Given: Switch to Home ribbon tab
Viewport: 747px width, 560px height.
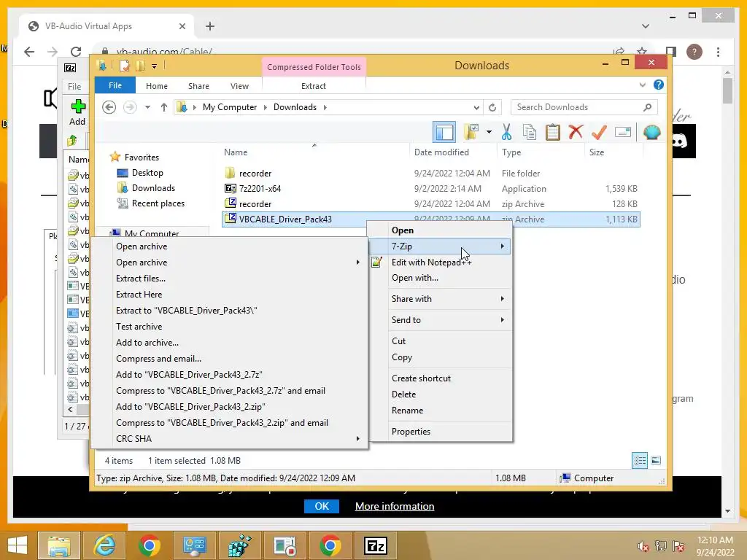Looking at the screenshot, I should coord(157,86).
